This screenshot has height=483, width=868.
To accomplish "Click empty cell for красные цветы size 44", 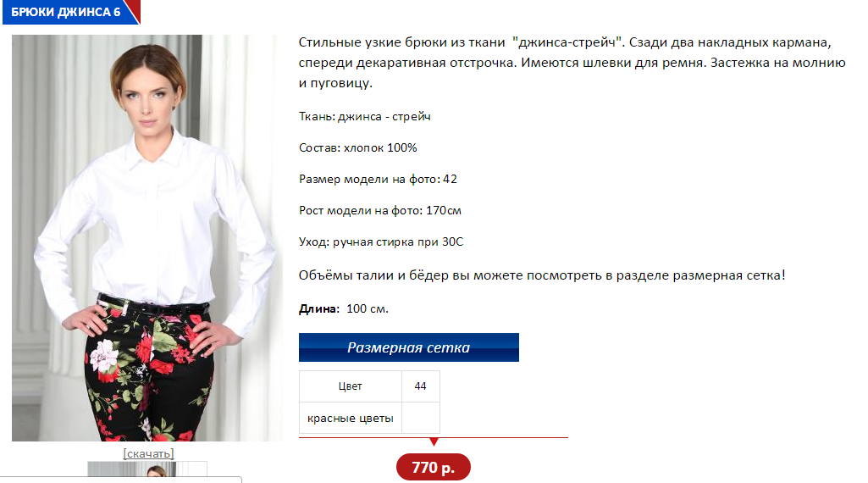I will pos(420,418).
